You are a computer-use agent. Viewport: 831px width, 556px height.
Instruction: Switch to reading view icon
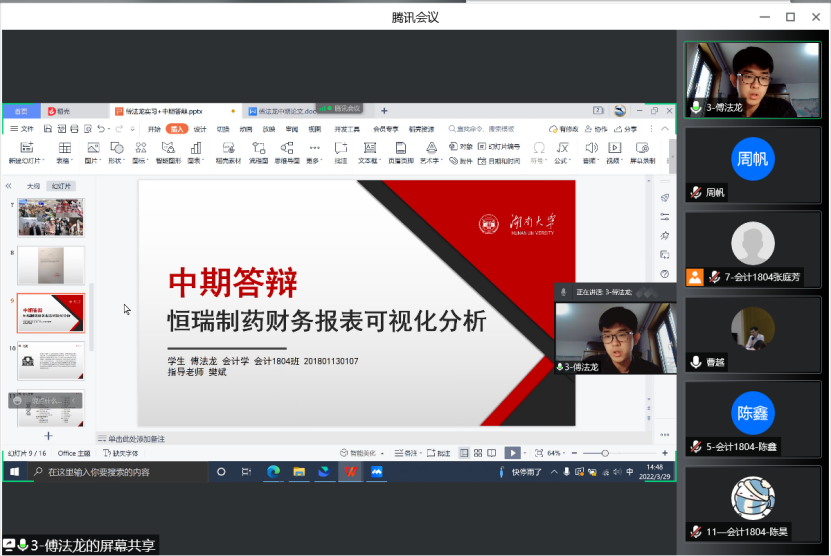(x=492, y=453)
